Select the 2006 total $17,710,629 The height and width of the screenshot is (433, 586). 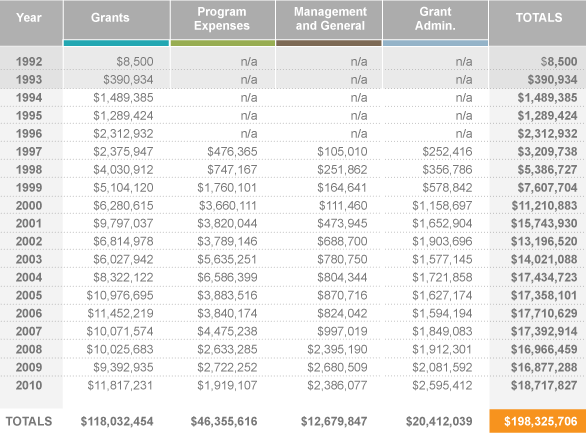(x=544, y=313)
